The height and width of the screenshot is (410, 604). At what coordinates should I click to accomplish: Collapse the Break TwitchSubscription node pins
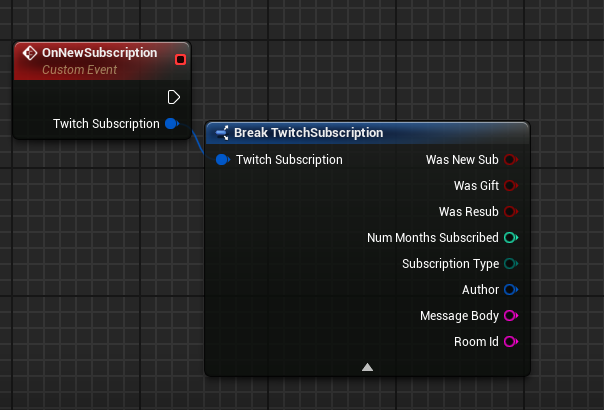click(x=367, y=367)
